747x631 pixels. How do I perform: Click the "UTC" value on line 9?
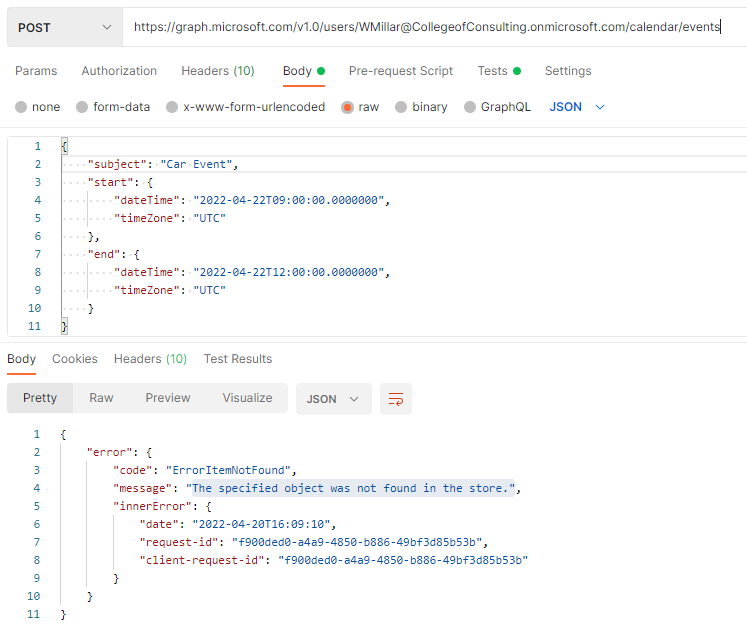[210, 290]
